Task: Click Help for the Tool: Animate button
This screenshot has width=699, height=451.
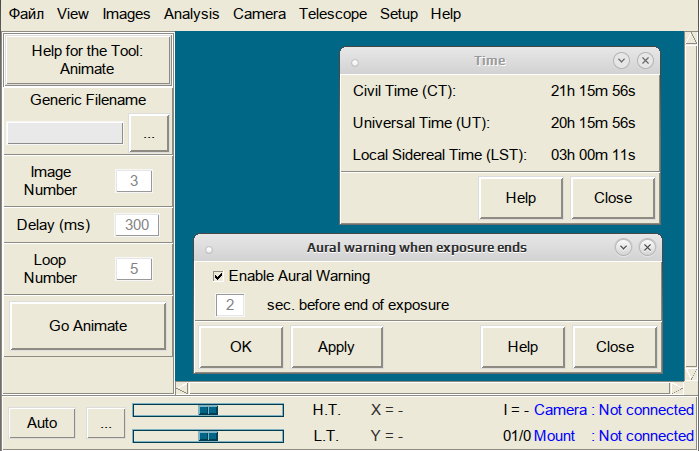Action: pyautogui.click(x=87, y=60)
